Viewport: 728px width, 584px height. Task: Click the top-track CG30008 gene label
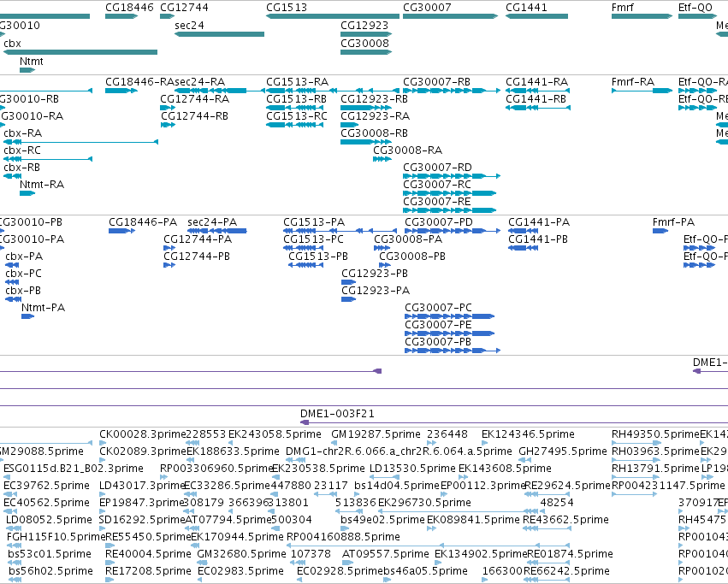click(364, 43)
